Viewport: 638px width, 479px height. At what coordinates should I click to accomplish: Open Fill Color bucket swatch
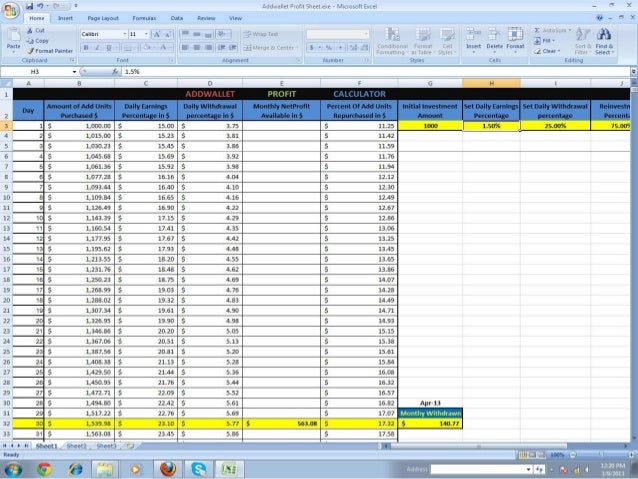[x=146, y=48]
